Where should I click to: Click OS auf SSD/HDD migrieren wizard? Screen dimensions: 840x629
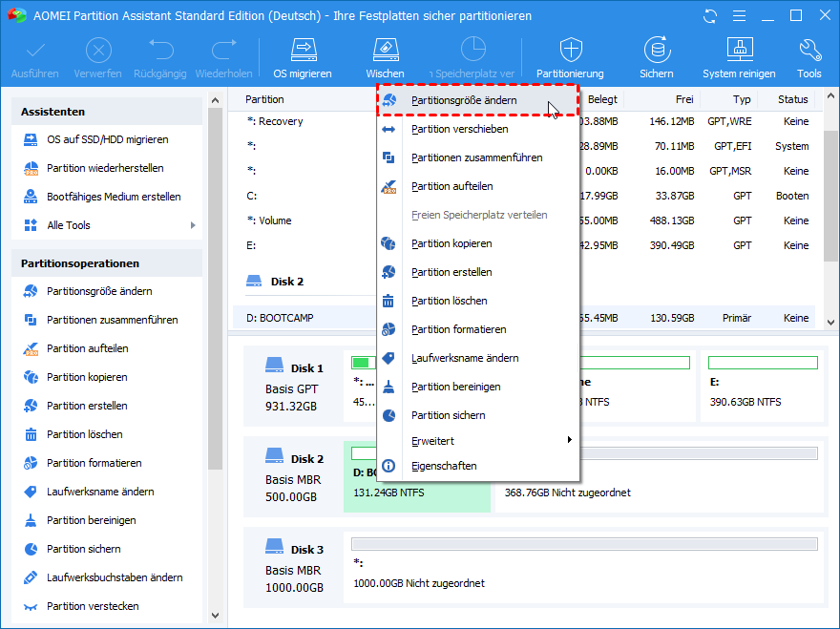click(x=107, y=139)
